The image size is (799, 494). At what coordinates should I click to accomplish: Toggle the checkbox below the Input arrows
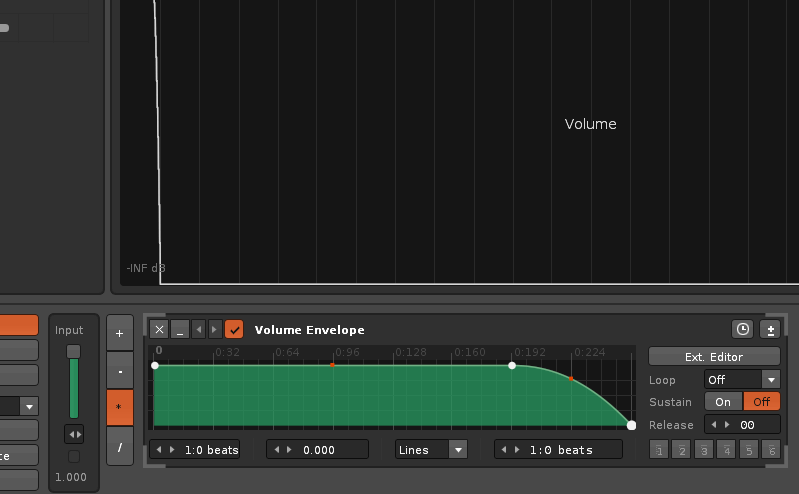[x=74, y=456]
